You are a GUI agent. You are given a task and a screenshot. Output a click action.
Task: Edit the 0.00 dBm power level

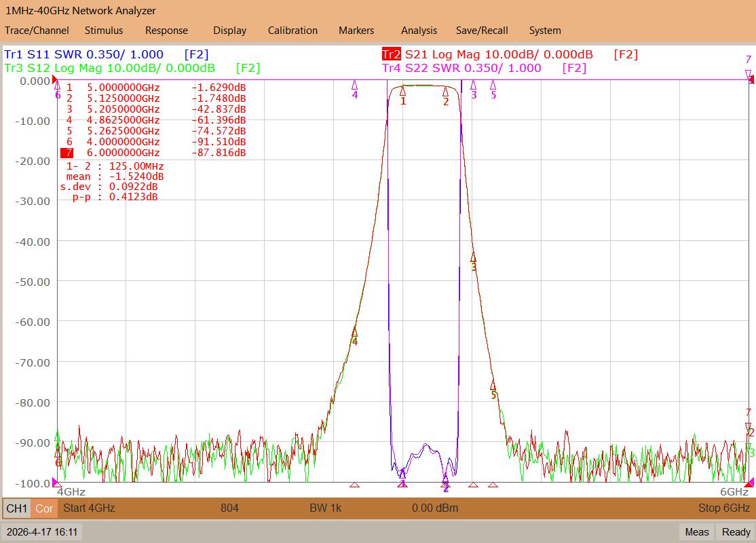(435, 508)
